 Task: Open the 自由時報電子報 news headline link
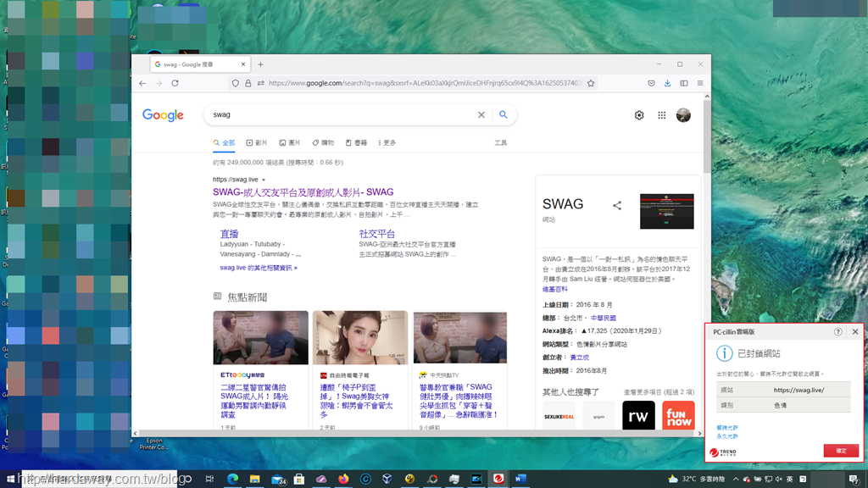tap(357, 401)
